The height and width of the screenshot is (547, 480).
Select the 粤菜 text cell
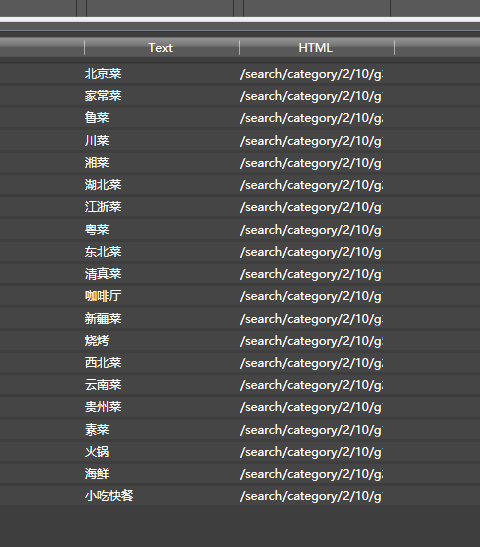pos(97,230)
